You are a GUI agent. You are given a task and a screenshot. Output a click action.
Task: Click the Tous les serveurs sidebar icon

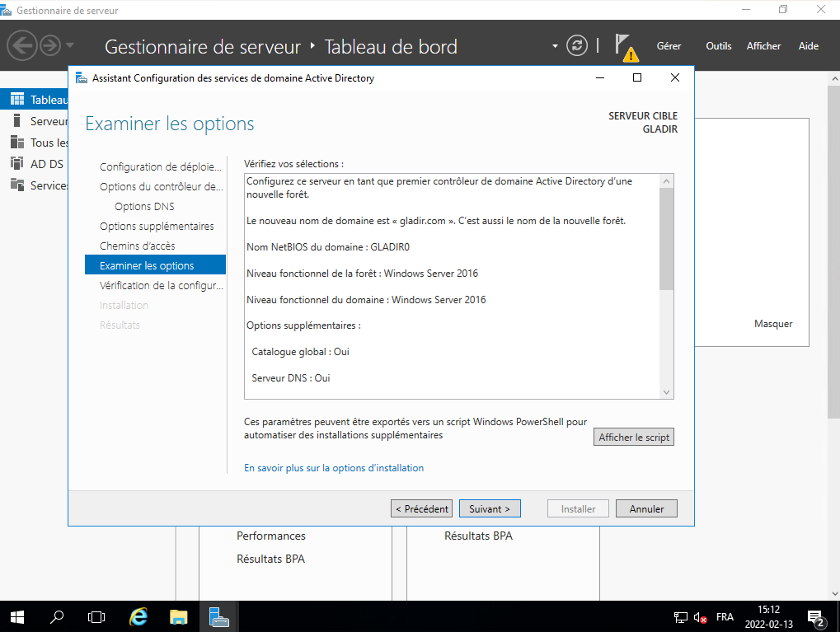click(x=17, y=142)
